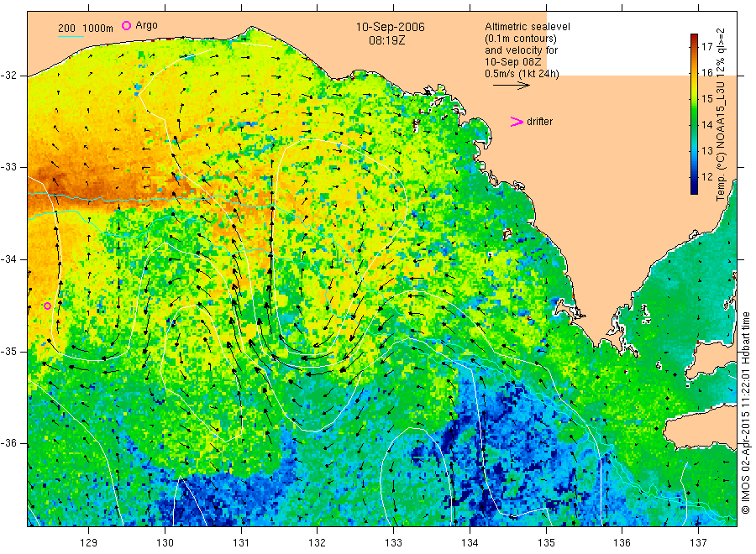Click the magenta Argo circle in the legend

126,26
